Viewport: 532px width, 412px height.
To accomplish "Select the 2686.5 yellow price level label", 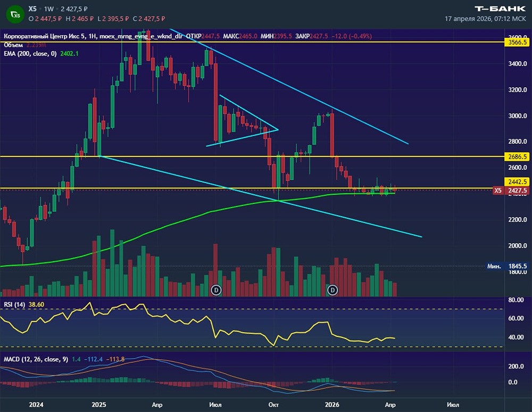I will pos(517,156).
